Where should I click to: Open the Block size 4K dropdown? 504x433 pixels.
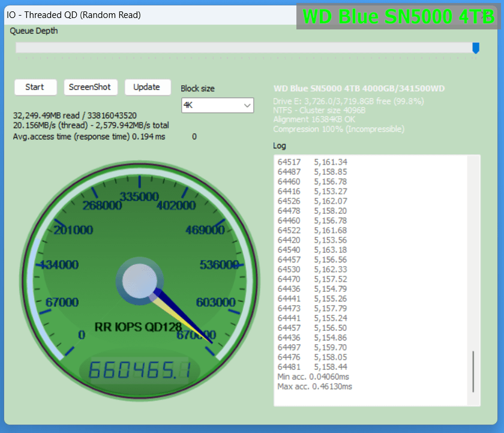tap(217, 105)
